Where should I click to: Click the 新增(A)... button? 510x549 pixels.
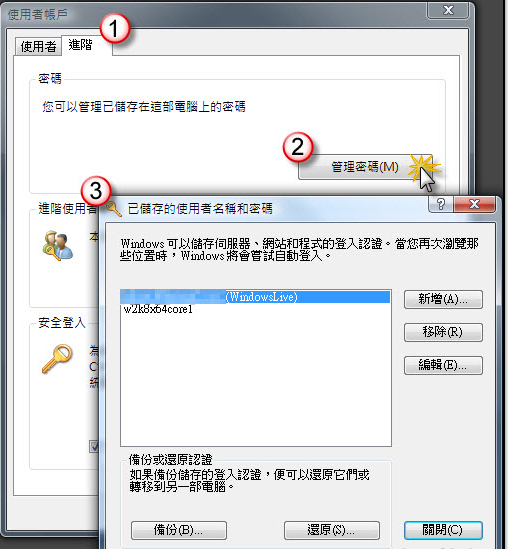tap(443, 299)
